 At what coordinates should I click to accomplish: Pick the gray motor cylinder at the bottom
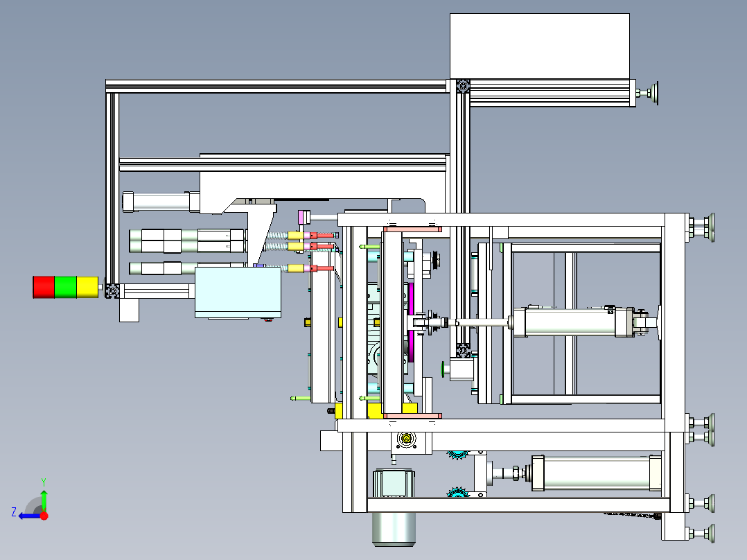point(394,529)
